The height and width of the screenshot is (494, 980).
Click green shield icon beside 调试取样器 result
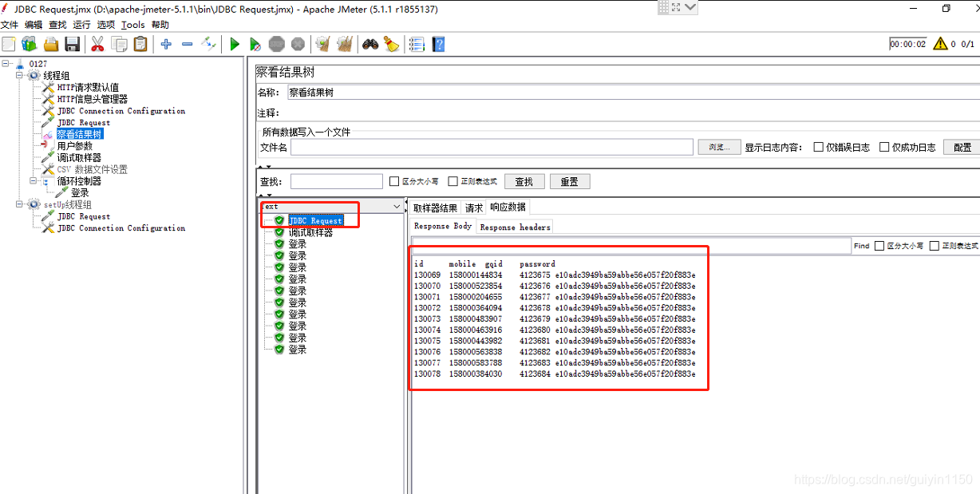click(279, 232)
